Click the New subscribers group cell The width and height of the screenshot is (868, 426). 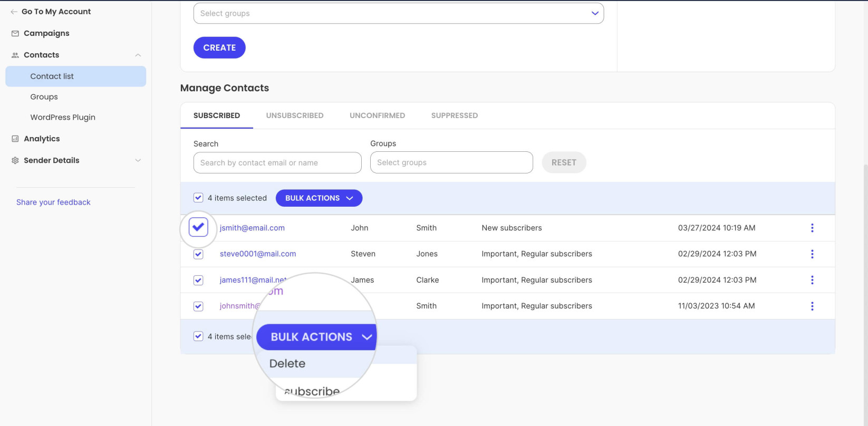click(512, 228)
